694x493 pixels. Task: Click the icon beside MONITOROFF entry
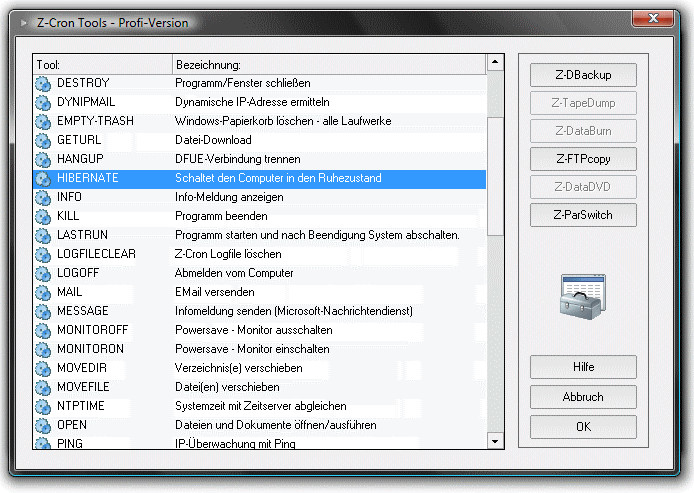43,330
